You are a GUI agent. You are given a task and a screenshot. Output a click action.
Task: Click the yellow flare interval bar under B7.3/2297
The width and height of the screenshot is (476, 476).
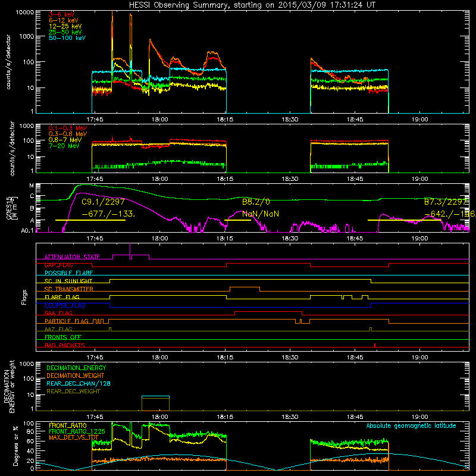[x=405, y=220]
